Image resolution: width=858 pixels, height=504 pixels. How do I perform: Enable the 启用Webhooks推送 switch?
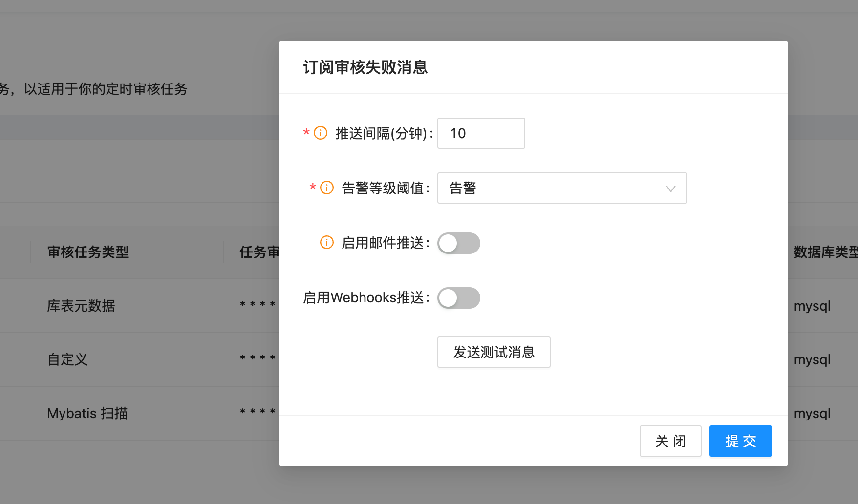458,298
